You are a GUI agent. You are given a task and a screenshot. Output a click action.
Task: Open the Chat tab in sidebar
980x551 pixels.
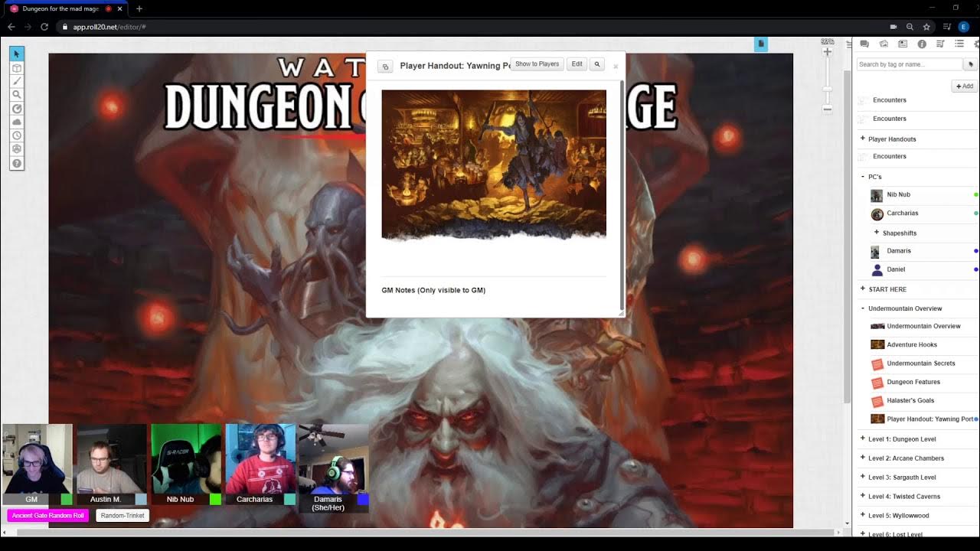pos(864,44)
